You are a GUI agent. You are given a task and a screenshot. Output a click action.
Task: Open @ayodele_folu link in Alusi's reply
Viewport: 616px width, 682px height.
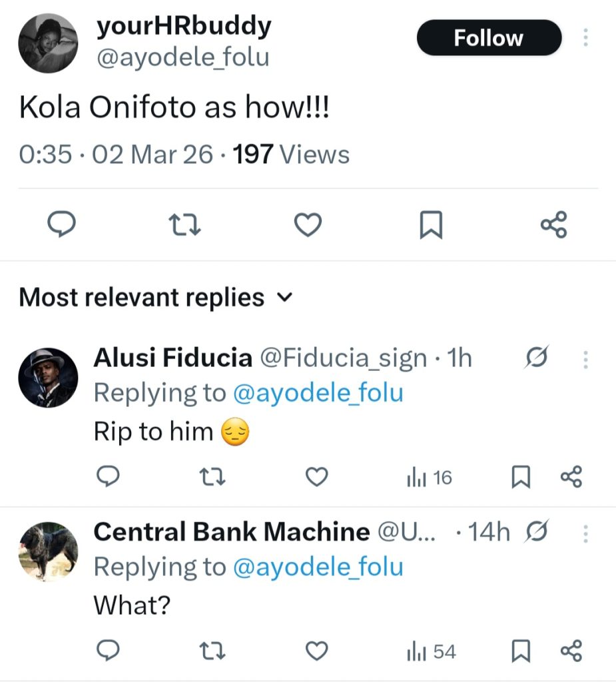[x=318, y=393]
